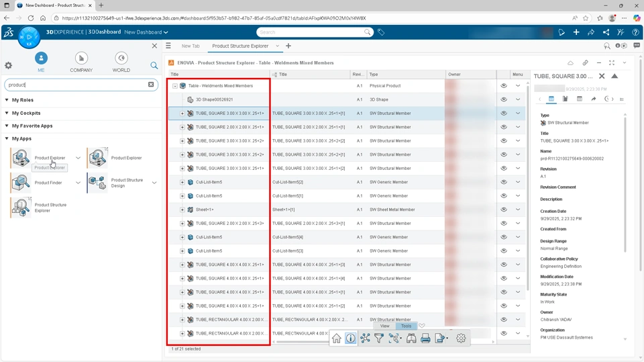Screen dimensions: 644x362
Task: Toggle eye for Physical Product row
Action: point(504,85)
